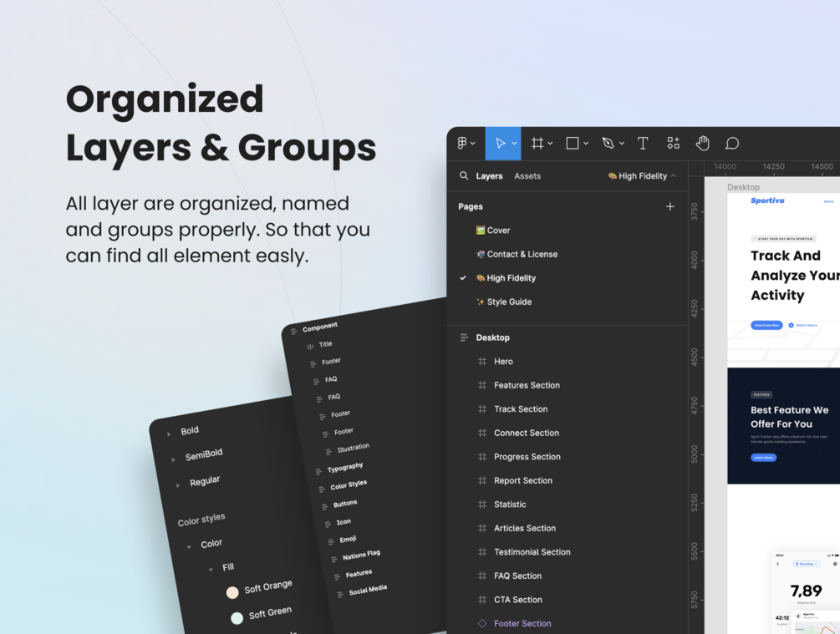
Task: Open Frame tool dropdown chevron
Action: (x=550, y=144)
